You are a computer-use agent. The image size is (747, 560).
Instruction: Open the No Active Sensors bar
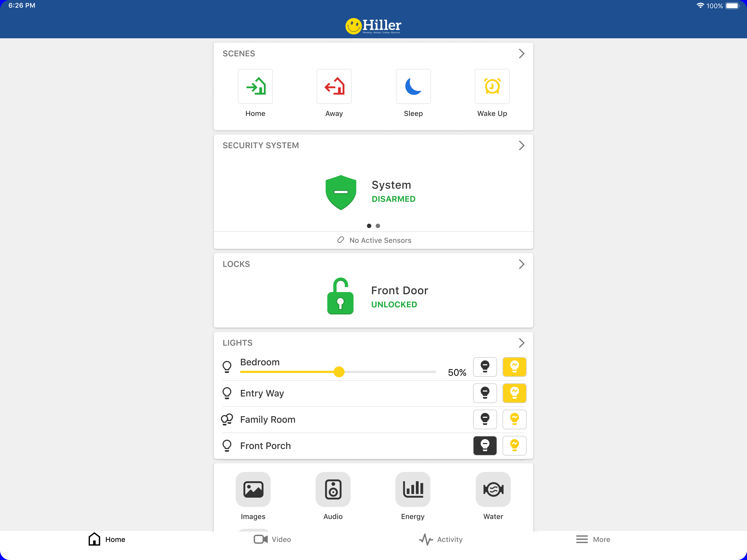(x=373, y=240)
